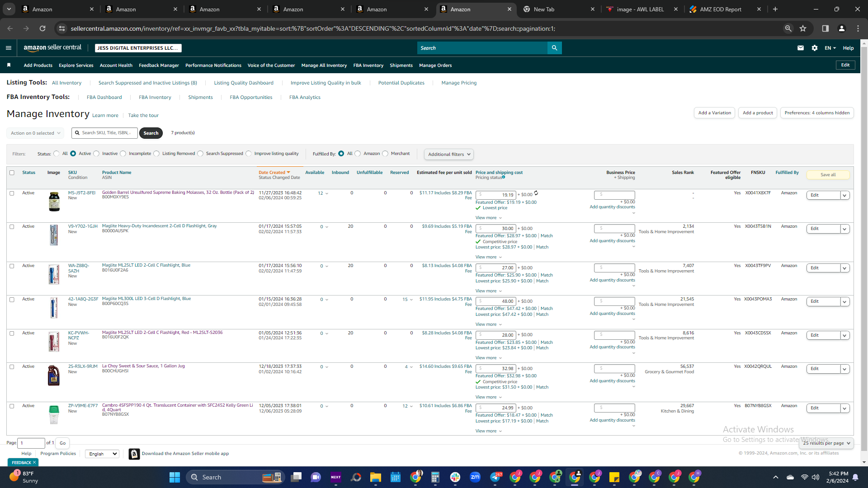Expand available quantity chevron for Molasses row

[327, 193]
